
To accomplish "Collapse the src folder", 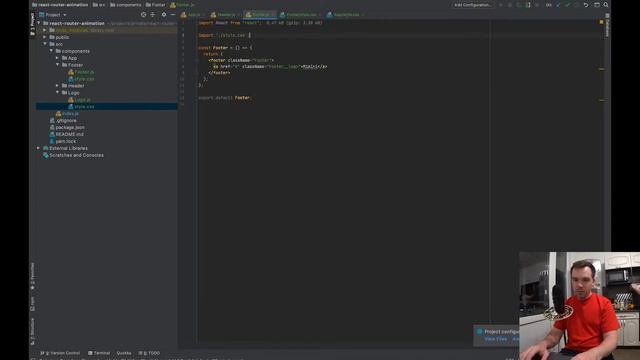I will click(45, 44).
